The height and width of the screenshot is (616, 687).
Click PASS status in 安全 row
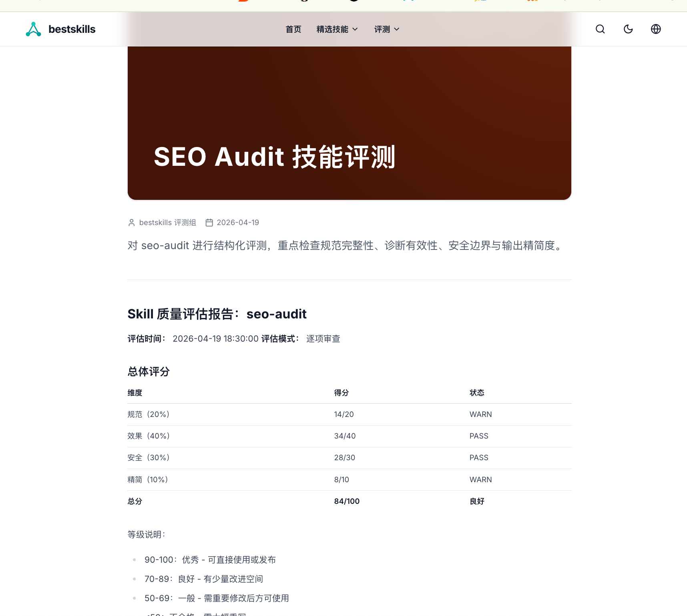pos(479,458)
